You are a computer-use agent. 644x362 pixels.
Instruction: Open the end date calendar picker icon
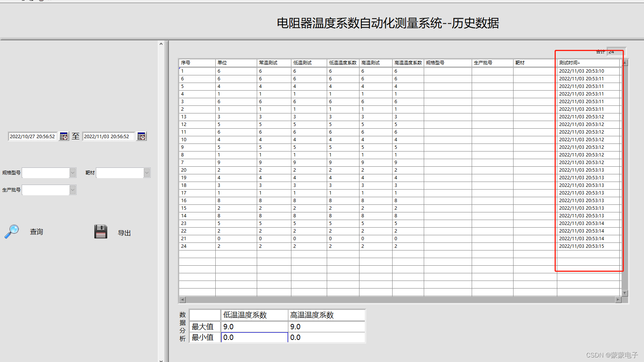pyautogui.click(x=141, y=136)
